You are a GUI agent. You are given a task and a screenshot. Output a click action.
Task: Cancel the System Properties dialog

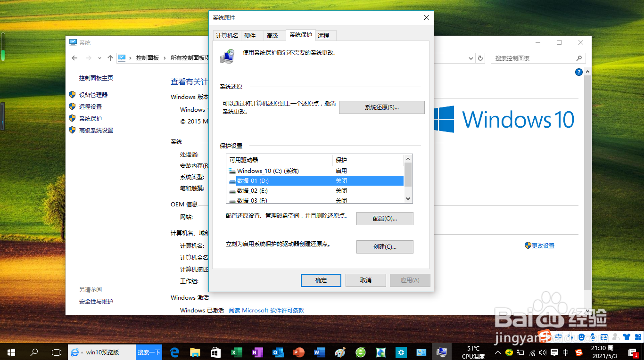pos(366,280)
